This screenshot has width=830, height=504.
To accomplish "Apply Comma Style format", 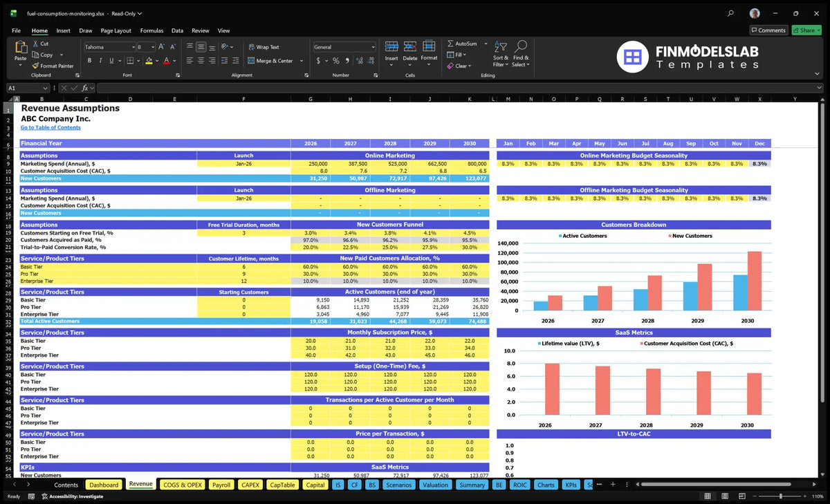I will (346, 61).
